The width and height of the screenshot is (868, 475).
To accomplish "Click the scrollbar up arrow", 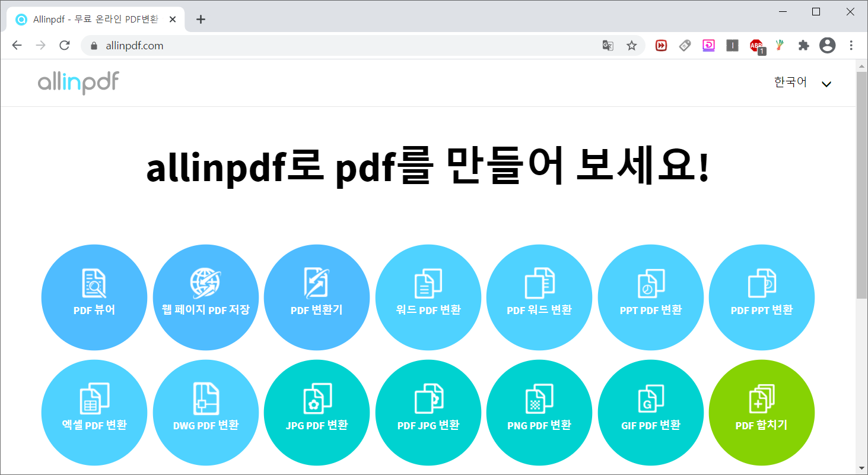I will tap(862, 65).
